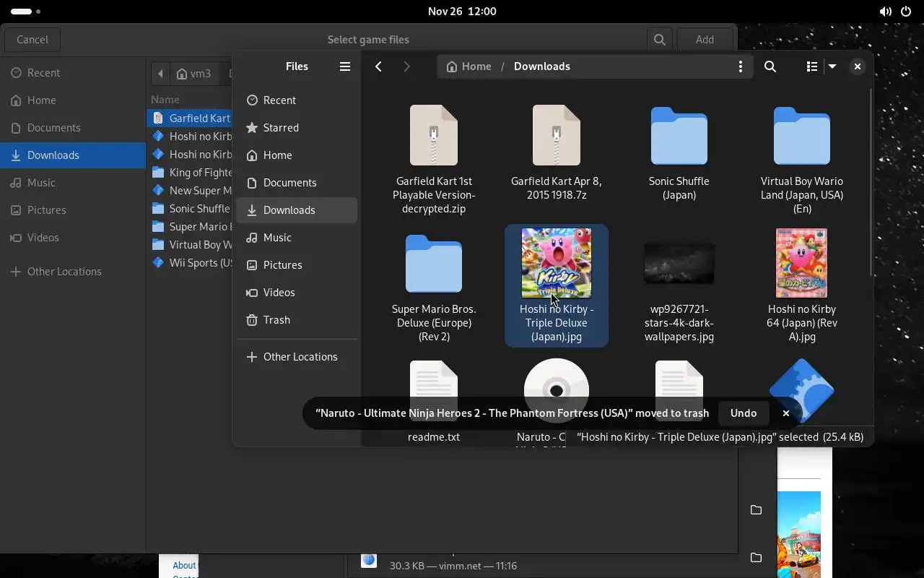
Task: Select the Sonic Shuffle (Japan) folder
Action: pyautogui.click(x=679, y=136)
